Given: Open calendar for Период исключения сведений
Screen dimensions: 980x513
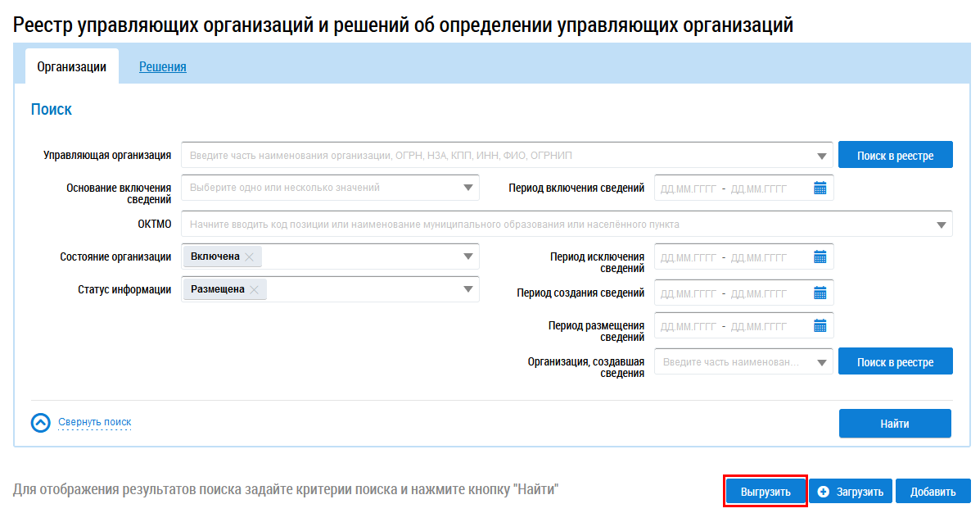Looking at the screenshot, I should 820,257.
